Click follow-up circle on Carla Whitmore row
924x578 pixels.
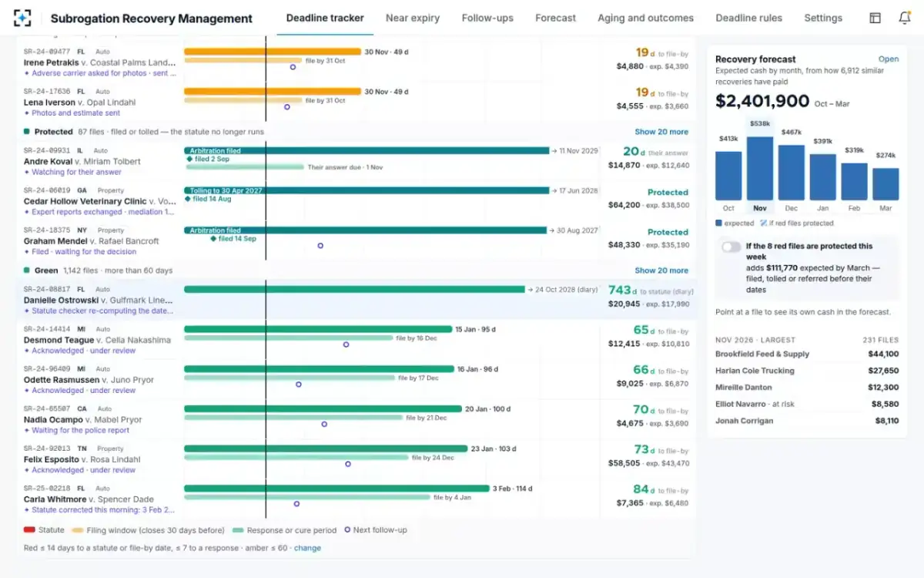(296, 503)
